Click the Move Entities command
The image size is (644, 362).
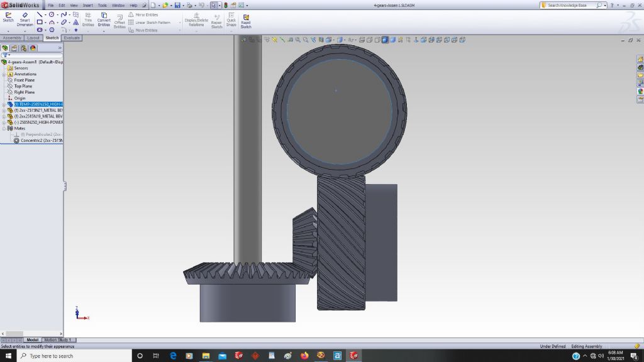[x=143, y=30]
